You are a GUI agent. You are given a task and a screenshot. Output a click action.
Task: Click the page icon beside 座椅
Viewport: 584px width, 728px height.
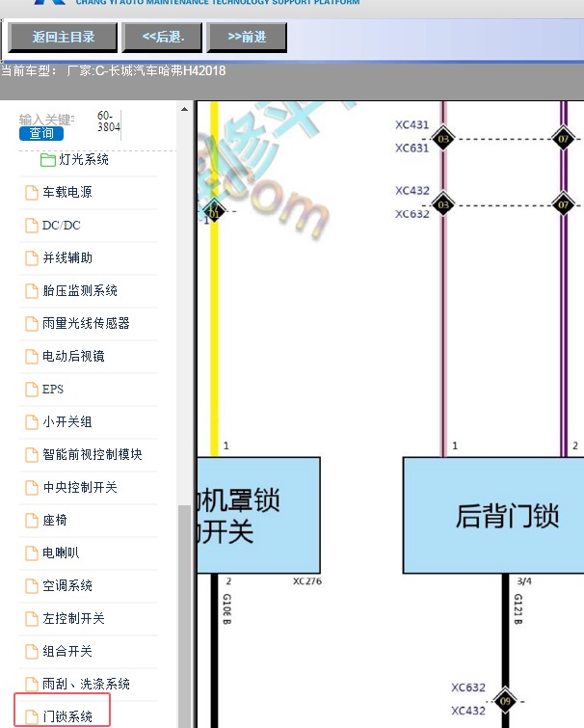coord(32,521)
